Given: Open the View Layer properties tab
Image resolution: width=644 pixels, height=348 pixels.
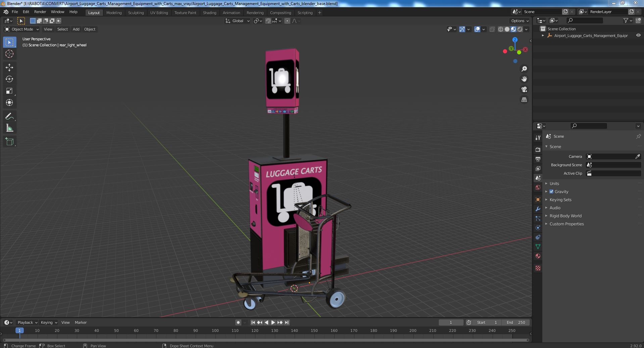Looking at the screenshot, I should coord(538,168).
